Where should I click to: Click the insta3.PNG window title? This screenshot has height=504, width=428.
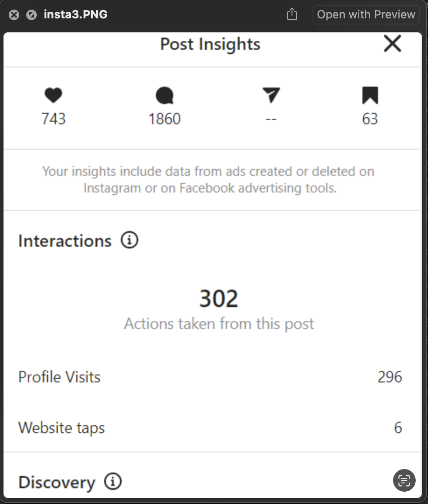pyautogui.click(x=76, y=14)
